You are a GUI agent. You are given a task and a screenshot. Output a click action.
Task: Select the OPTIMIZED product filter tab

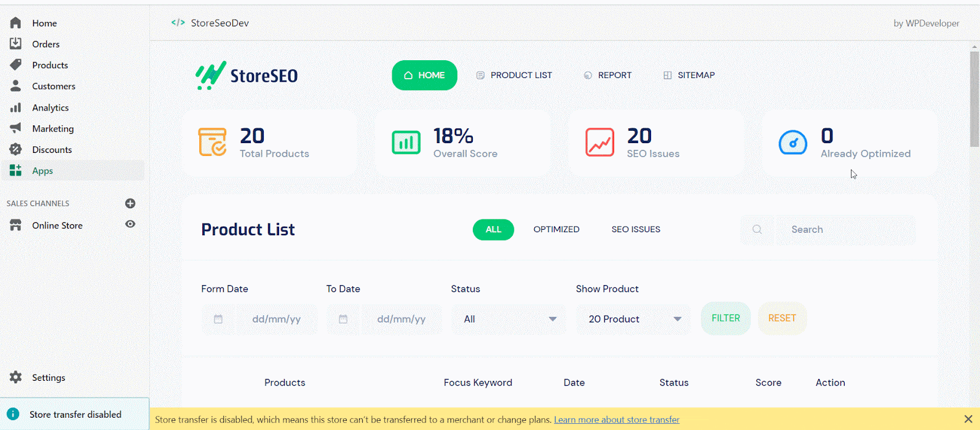(x=556, y=229)
